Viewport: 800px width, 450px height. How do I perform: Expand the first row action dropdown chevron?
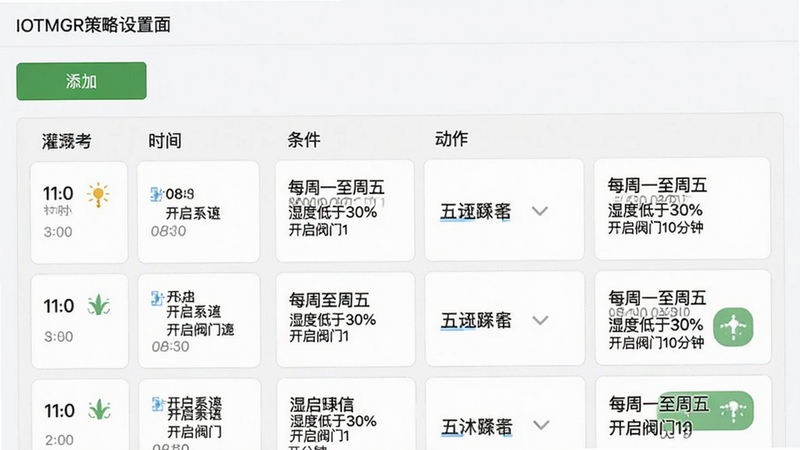click(540, 211)
